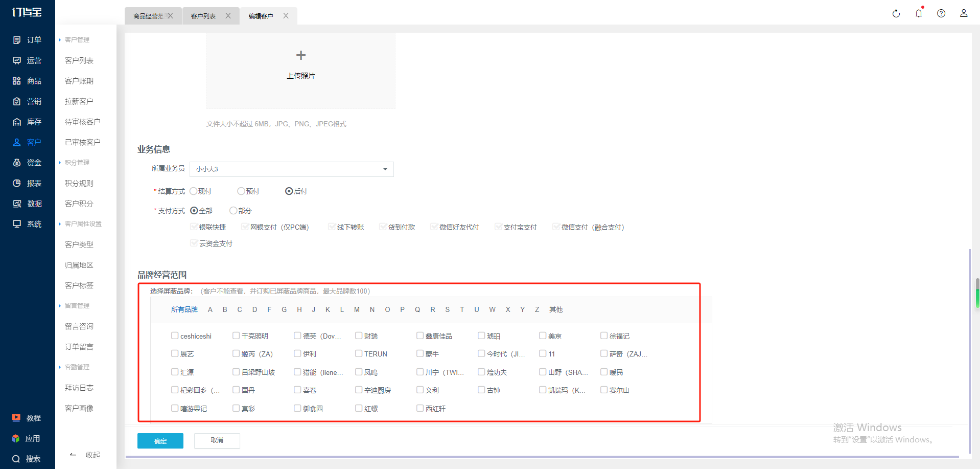This screenshot has width=980, height=469.
Task: Go to 库存 in the left sidebar
Action: 27,122
